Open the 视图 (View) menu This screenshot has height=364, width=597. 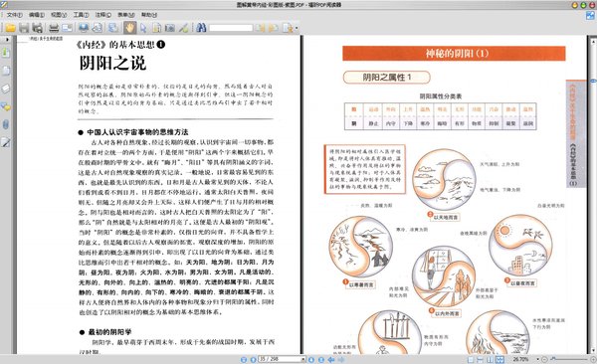(59, 15)
